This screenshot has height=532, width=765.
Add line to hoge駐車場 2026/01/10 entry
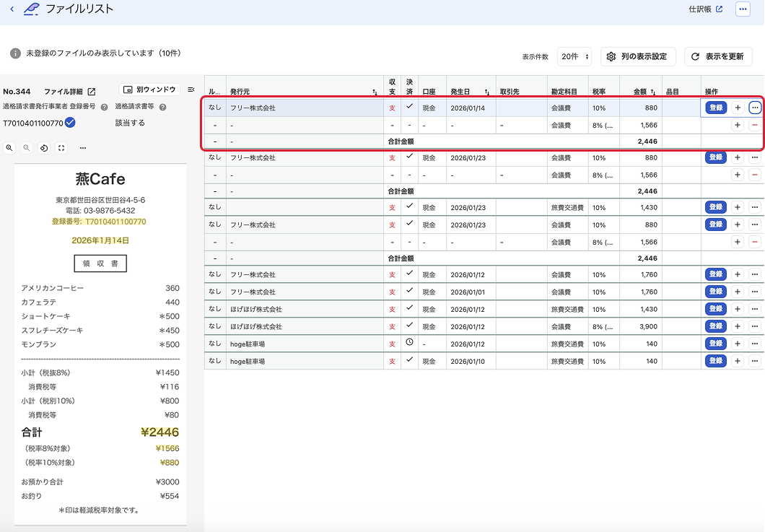[738, 361]
